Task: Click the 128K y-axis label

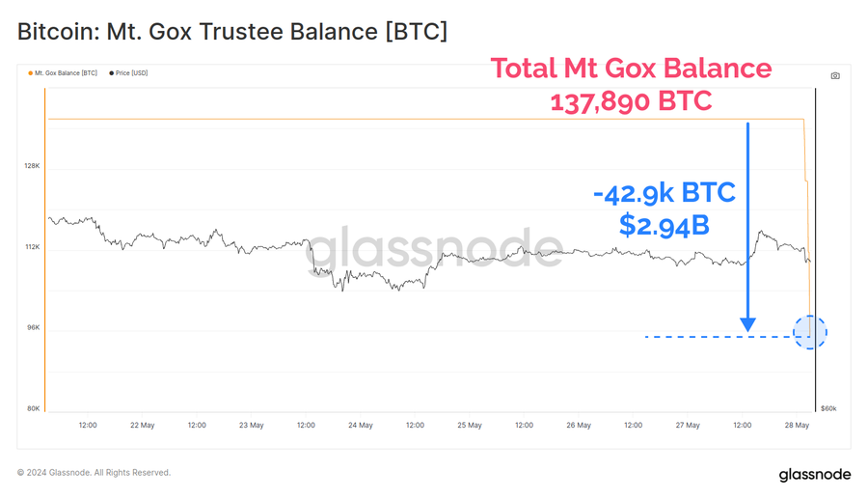Action: coord(32,166)
